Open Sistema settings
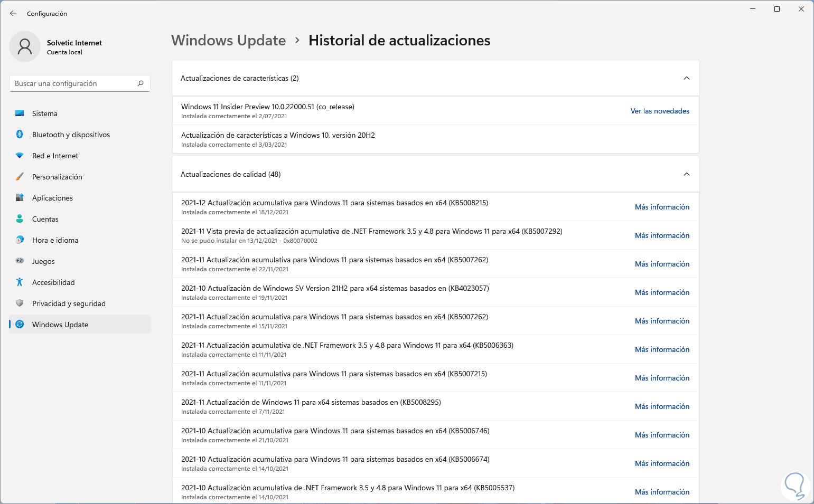 80,113
